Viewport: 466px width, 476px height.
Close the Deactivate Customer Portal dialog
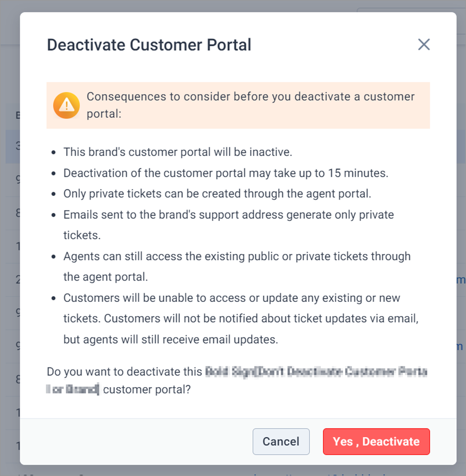423,45
